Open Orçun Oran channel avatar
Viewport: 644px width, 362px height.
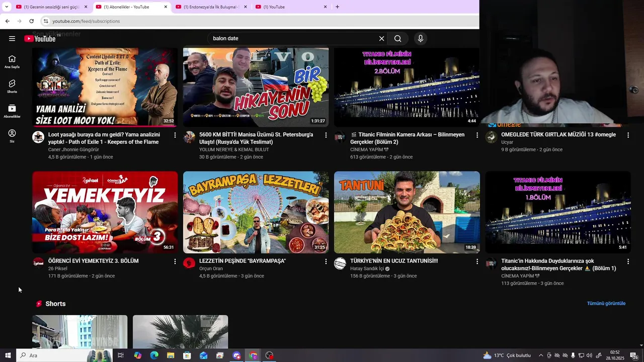pos(189,263)
